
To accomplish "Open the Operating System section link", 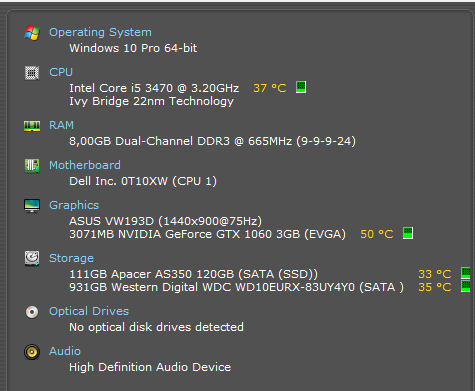I will [x=100, y=32].
